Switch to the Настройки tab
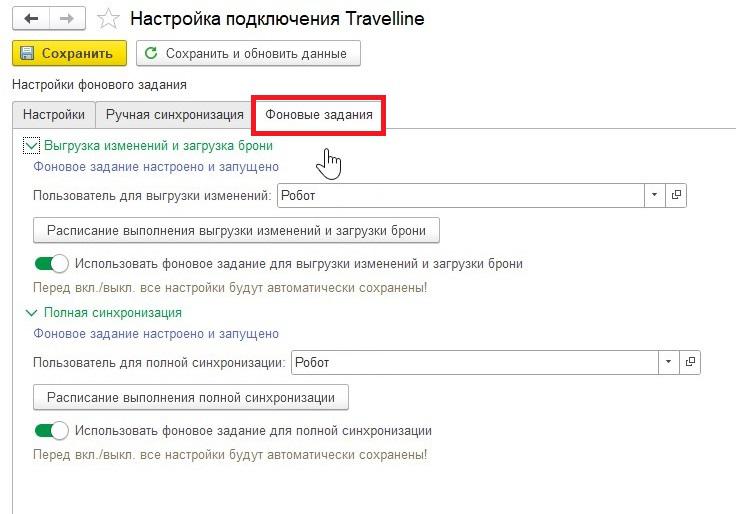Viewport: 736px width, 514px height. click(54, 115)
